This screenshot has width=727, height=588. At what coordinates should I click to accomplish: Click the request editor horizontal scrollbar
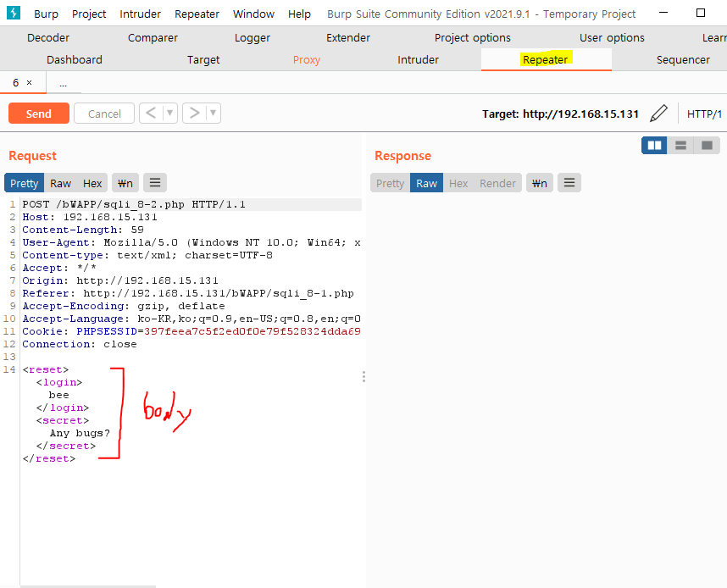(88, 586)
